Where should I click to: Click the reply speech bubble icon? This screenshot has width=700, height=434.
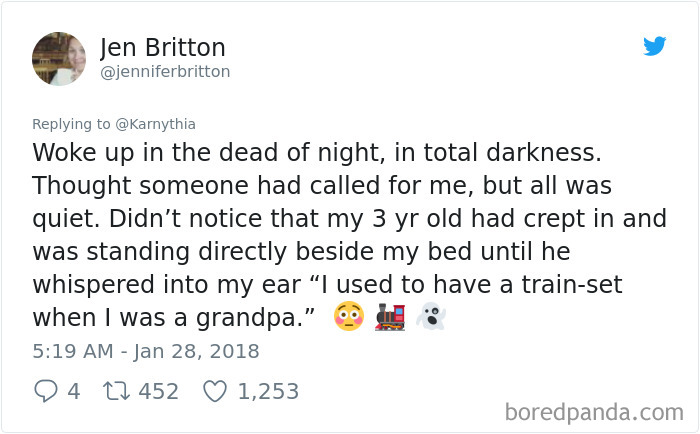click(x=45, y=391)
